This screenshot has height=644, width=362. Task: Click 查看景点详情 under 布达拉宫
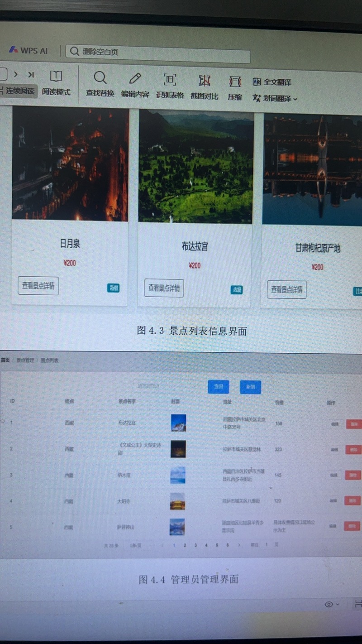tap(164, 288)
